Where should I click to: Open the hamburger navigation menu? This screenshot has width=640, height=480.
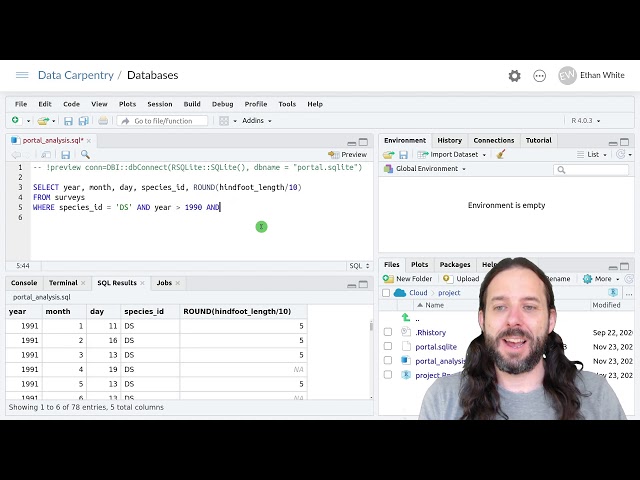22,75
